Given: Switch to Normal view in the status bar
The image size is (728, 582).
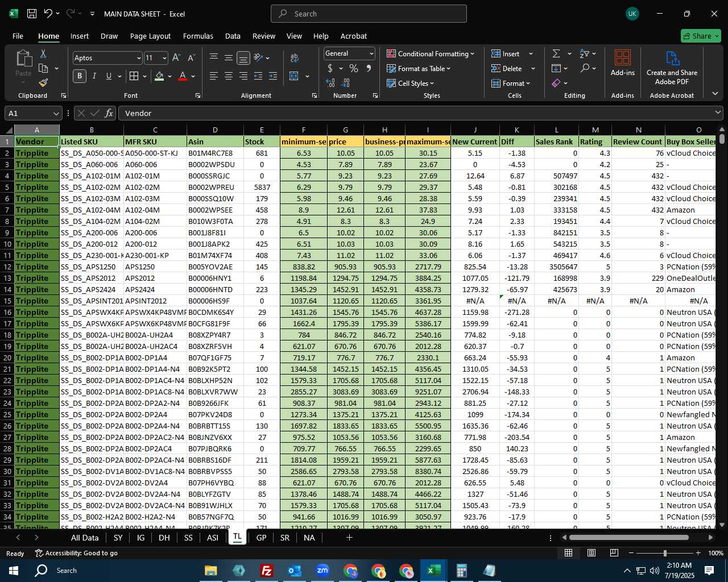Looking at the screenshot, I should click(x=568, y=553).
